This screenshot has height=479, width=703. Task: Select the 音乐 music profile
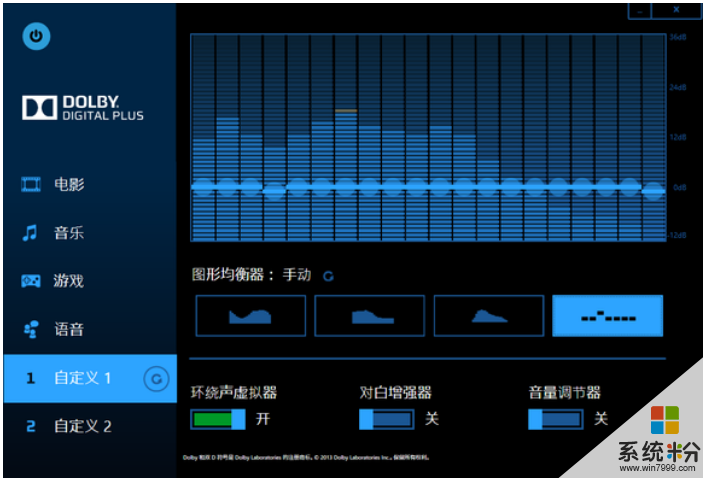click(x=90, y=232)
